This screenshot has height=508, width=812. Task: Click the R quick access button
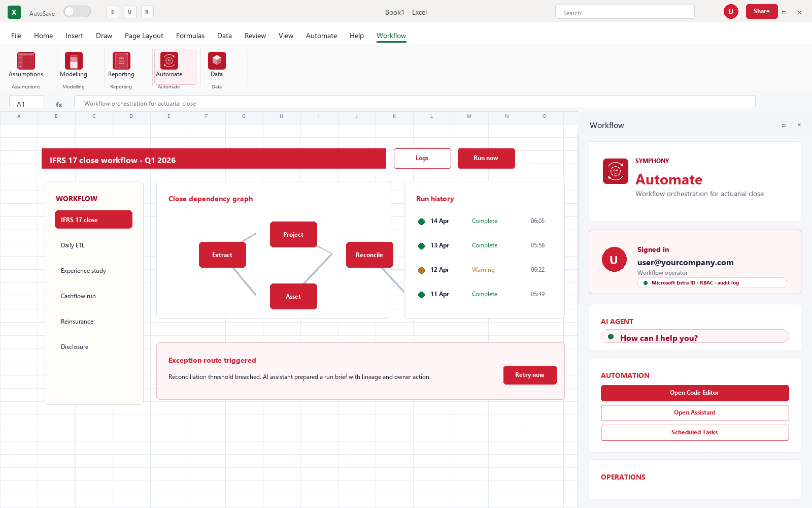coord(147,12)
